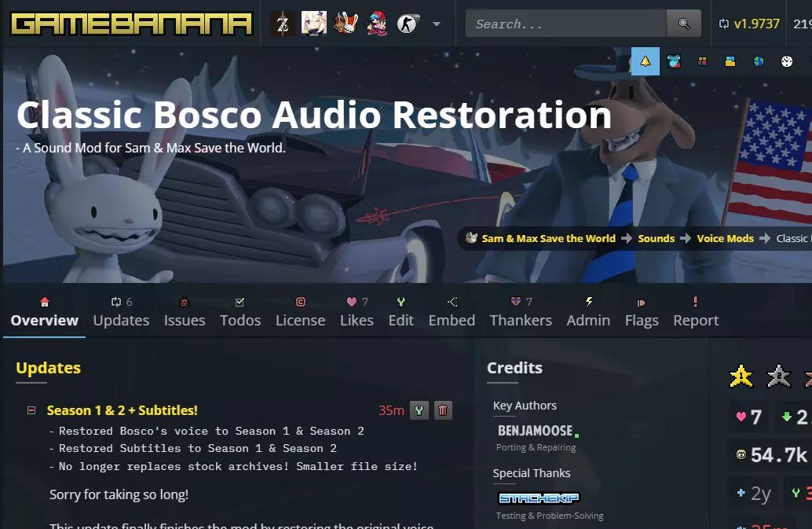
Task: Open the red buddies icon
Action: [702, 61]
